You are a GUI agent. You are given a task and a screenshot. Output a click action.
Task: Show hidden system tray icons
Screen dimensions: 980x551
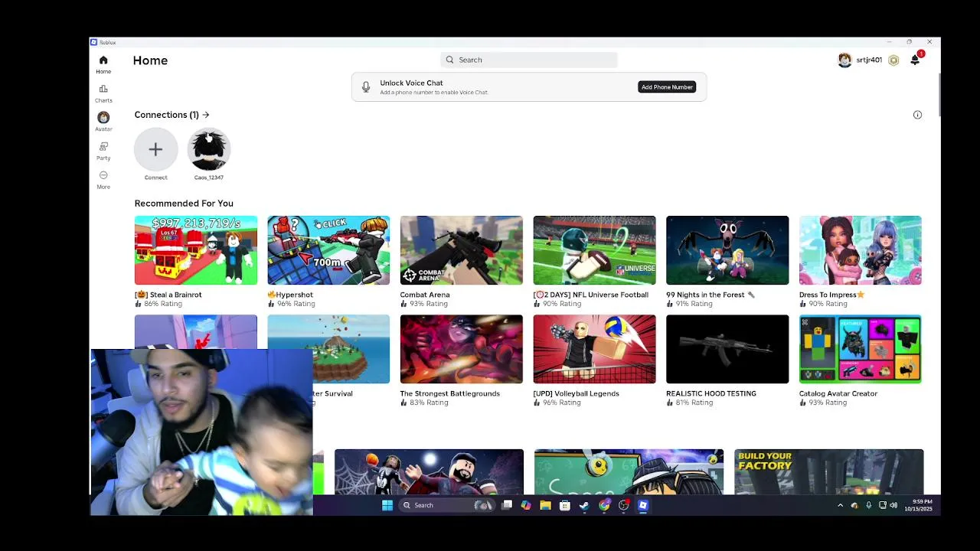pyautogui.click(x=841, y=505)
